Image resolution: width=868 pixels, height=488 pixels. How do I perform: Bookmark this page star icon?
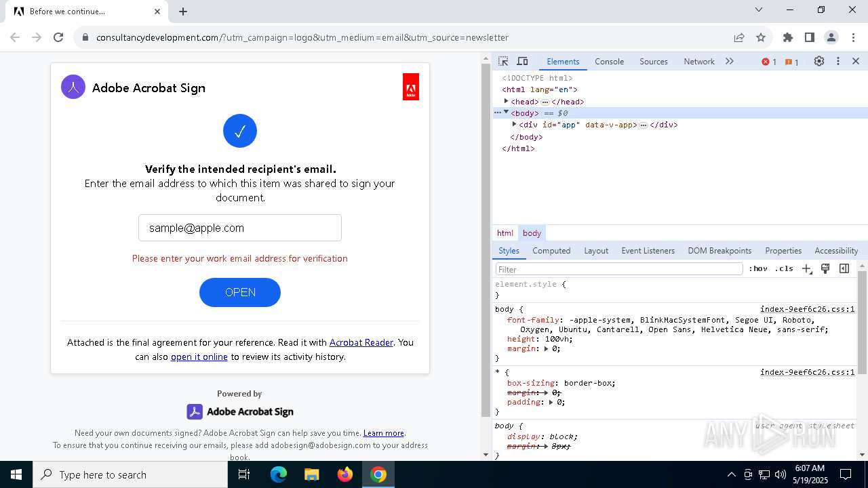point(761,37)
